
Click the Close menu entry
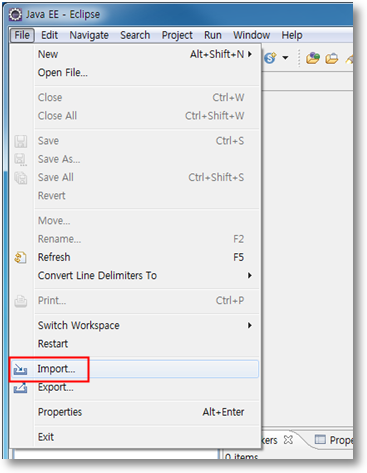point(135,97)
